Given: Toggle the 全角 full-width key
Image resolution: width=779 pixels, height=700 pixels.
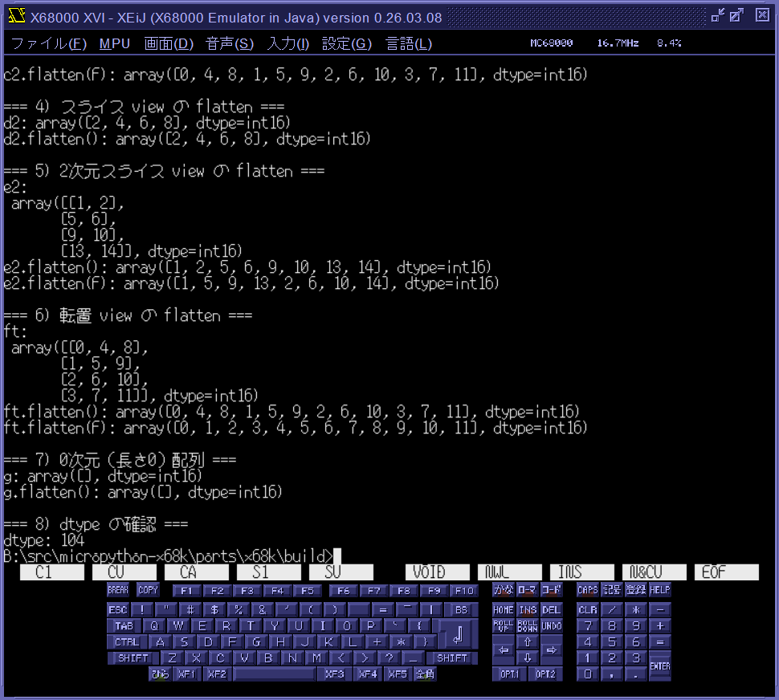Looking at the screenshot, I should (x=426, y=674).
